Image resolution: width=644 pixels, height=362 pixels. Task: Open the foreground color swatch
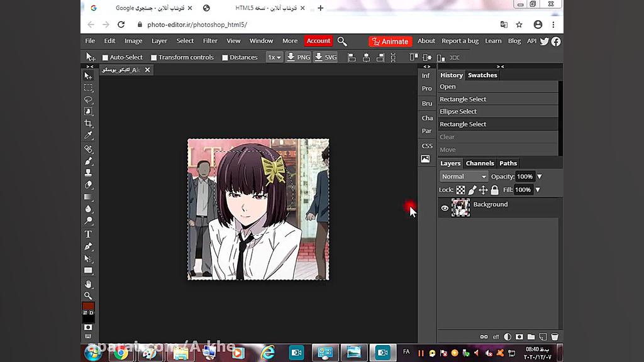[88, 306]
